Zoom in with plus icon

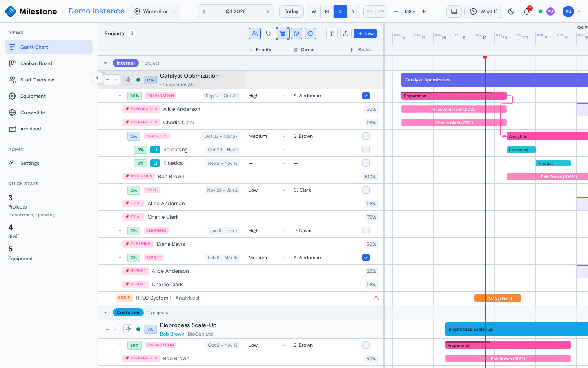(x=424, y=11)
